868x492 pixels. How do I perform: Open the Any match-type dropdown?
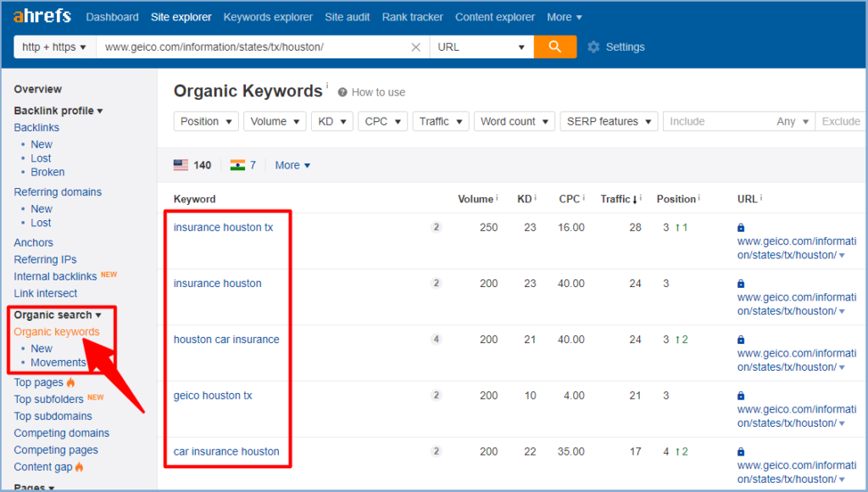tap(793, 121)
